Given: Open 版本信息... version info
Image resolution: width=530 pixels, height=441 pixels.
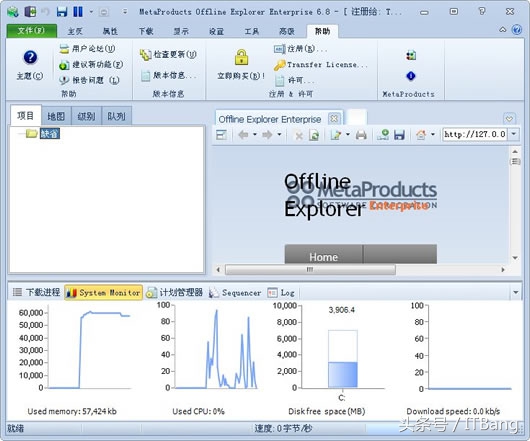Looking at the screenshot, I should 168,75.
